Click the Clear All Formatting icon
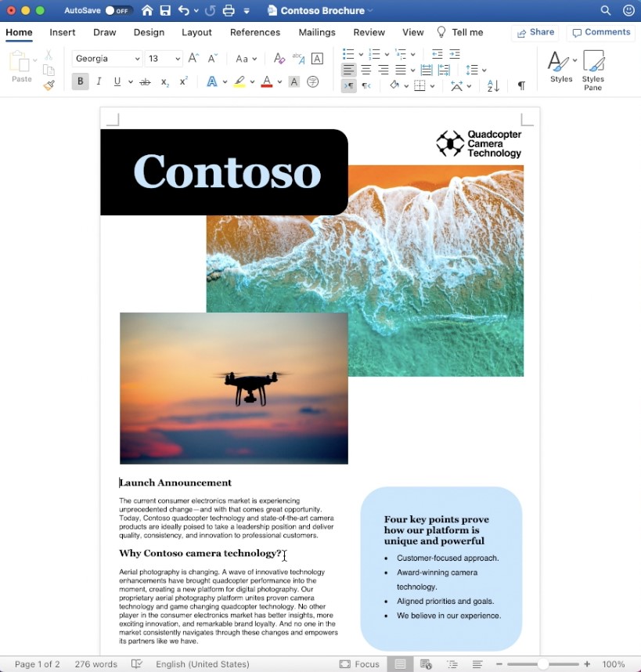This screenshot has height=672, width=641. coord(279,59)
